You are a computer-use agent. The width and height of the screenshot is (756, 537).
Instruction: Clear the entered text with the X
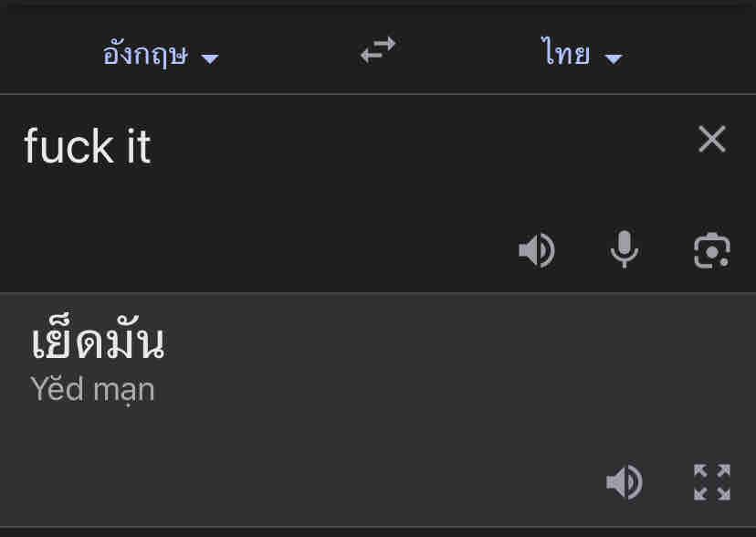(x=711, y=140)
